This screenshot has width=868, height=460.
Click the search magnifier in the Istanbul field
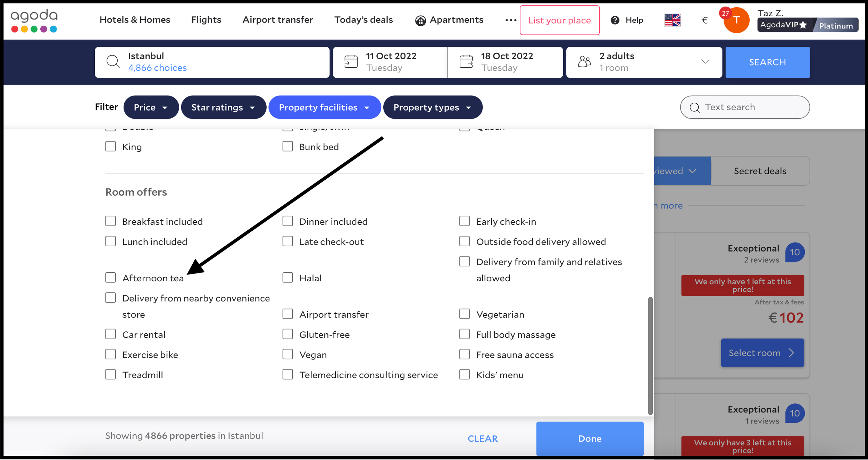113,62
